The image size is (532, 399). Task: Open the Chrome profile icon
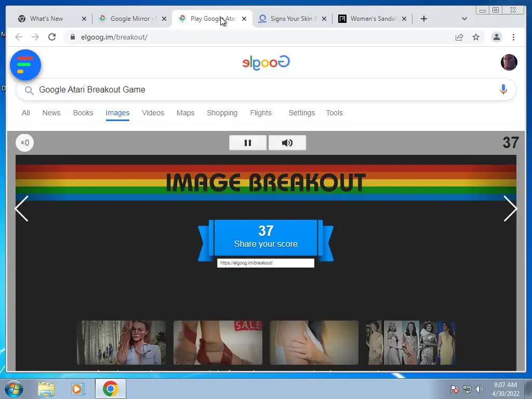click(496, 37)
